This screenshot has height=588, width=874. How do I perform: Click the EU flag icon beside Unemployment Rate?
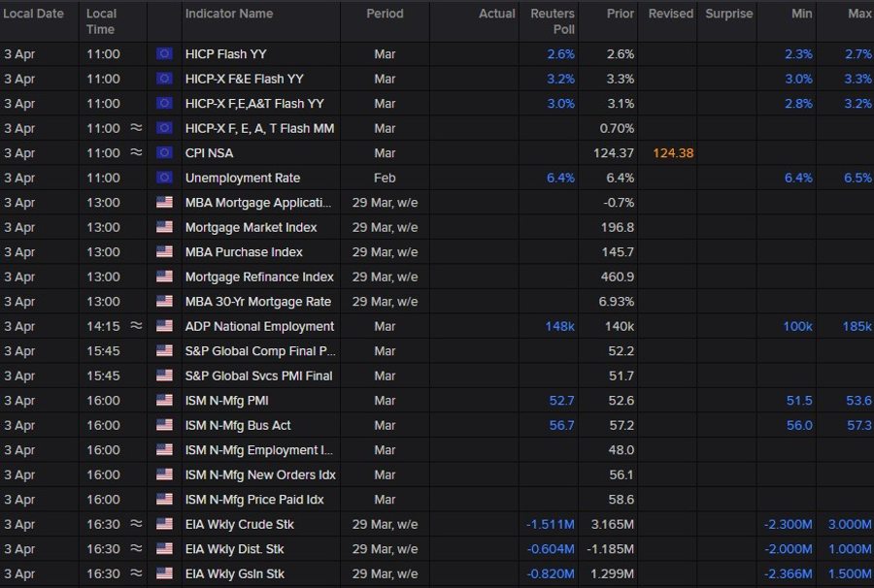coord(164,178)
